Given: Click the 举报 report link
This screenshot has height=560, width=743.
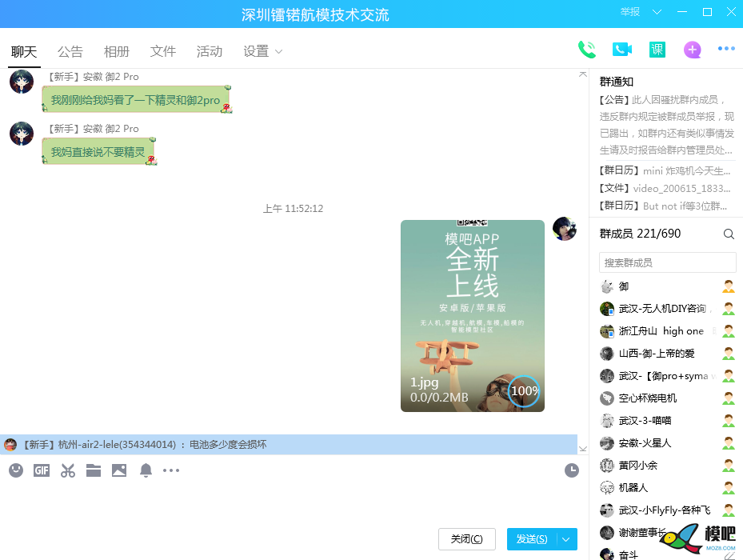Looking at the screenshot, I should [630, 12].
